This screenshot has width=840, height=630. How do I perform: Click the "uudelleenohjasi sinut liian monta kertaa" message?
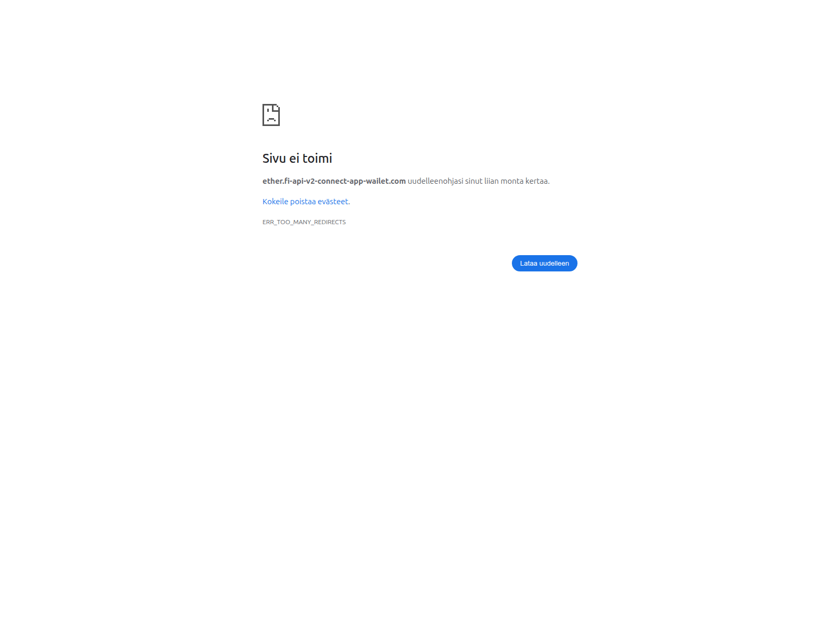click(478, 181)
